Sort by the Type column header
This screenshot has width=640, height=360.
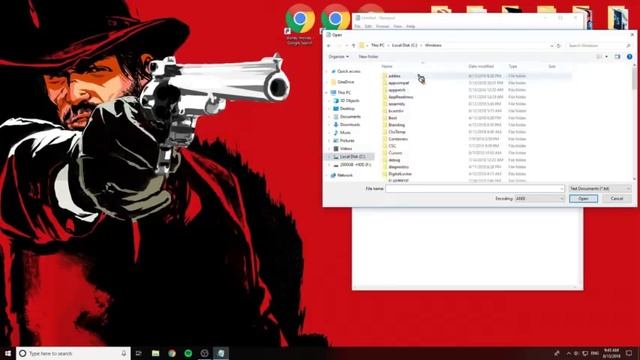point(513,66)
